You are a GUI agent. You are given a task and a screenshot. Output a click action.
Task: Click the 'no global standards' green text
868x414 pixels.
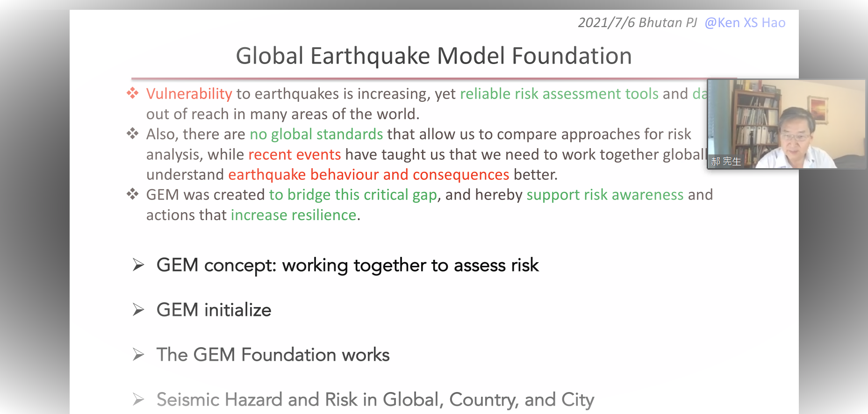316,135
